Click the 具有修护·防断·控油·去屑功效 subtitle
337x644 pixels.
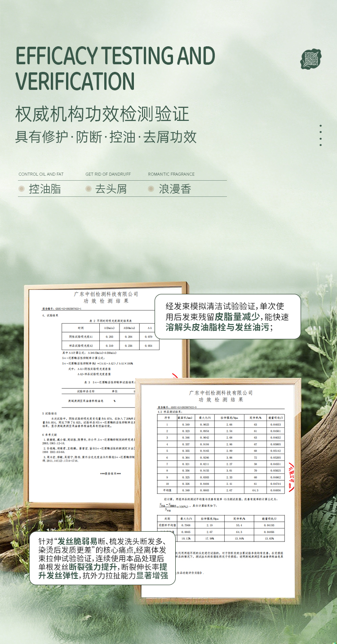[106, 137]
